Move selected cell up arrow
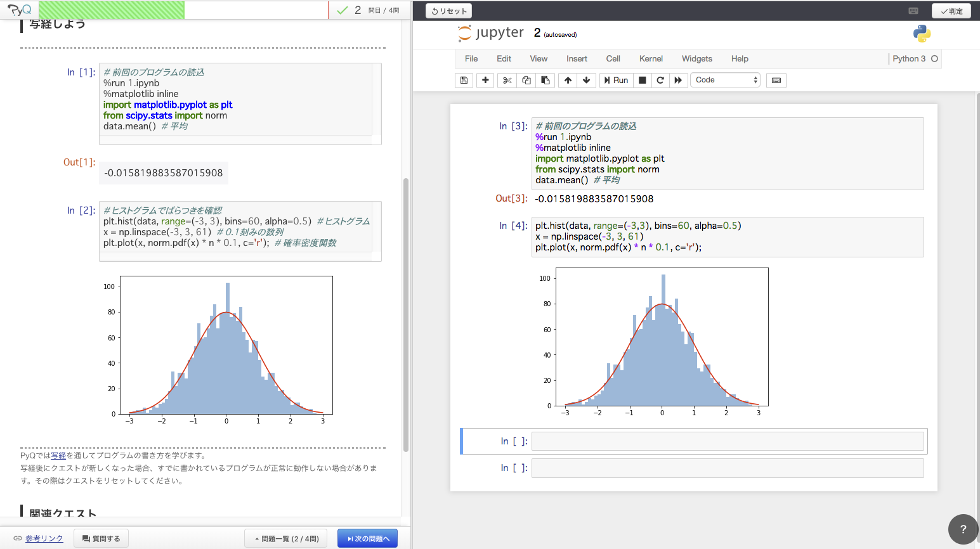The width and height of the screenshot is (980, 549). click(568, 81)
